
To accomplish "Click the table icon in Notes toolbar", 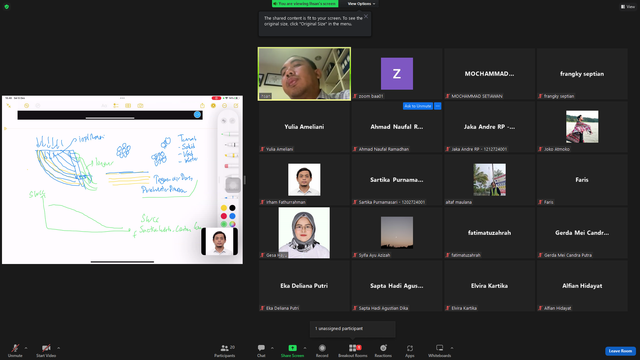I will click(128, 106).
